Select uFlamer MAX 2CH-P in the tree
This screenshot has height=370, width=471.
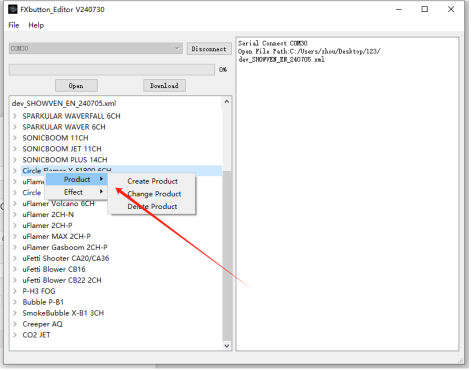click(57, 236)
